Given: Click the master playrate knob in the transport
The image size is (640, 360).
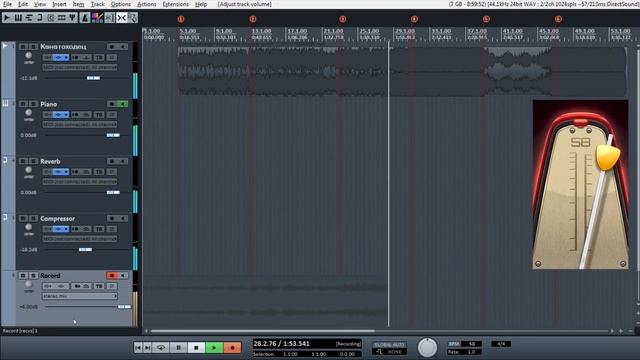Looking at the screenshot, I should pyautogui.click(x=427, y=347).
